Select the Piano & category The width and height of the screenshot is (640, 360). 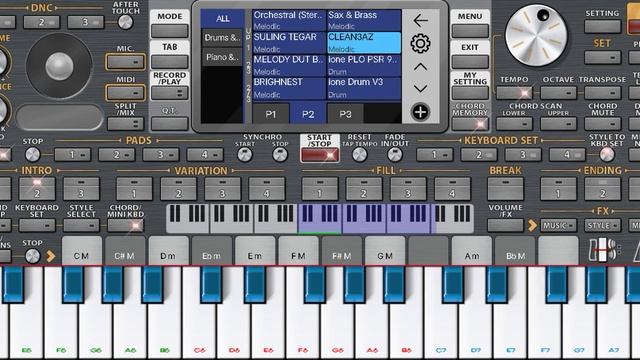point(222,57)
